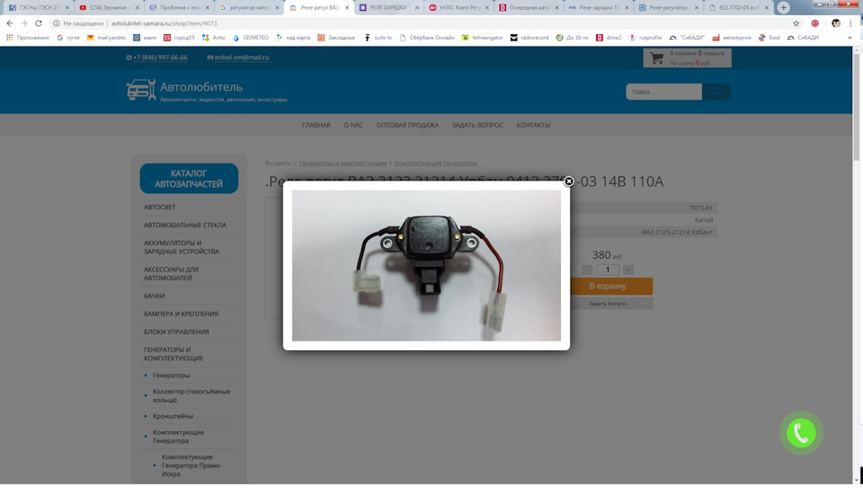Open the shopping cart icon
This screenshot has height=504, width=863.
point(656,57)
